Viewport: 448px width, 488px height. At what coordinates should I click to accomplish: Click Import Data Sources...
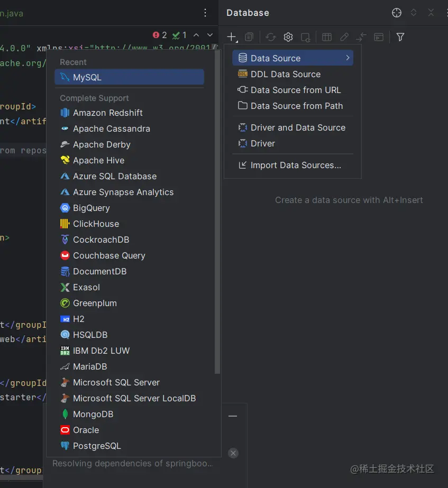(x=292, y=165)
